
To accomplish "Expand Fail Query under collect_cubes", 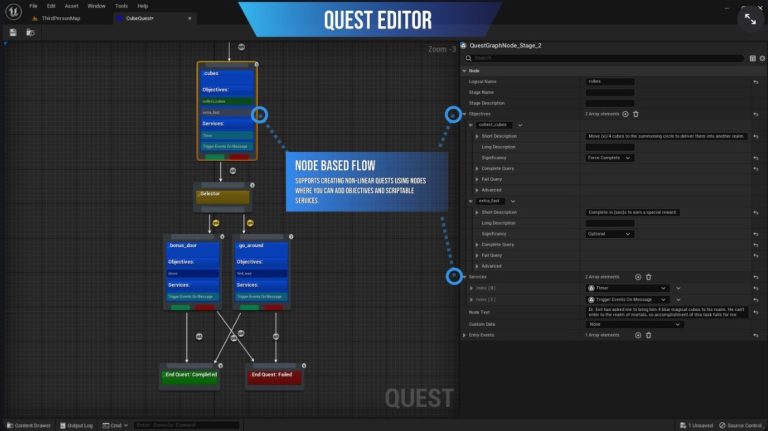I will 477,179.
